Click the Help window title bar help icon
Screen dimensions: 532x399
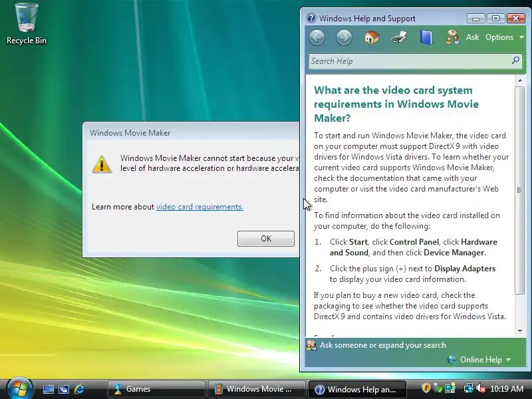[x=311, y=18]
